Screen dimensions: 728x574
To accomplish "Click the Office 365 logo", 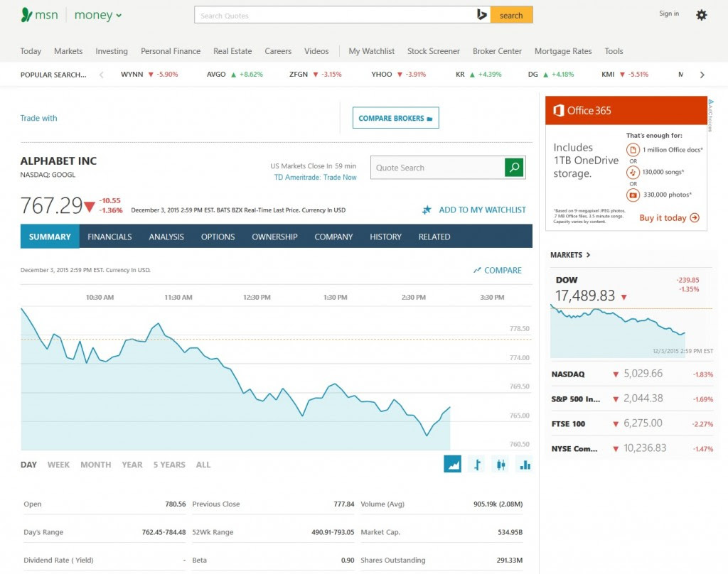I will tap(582, 110).
